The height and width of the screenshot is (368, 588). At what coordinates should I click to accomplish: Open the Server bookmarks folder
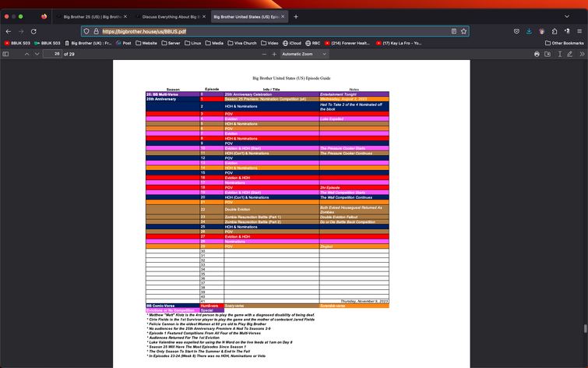171,43
